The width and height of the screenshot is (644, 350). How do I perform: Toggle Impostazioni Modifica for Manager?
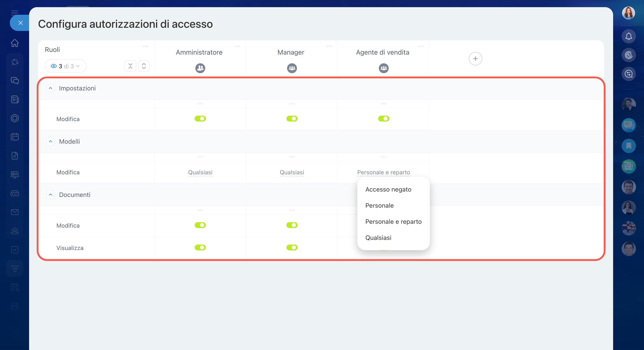tap(292, 119)
